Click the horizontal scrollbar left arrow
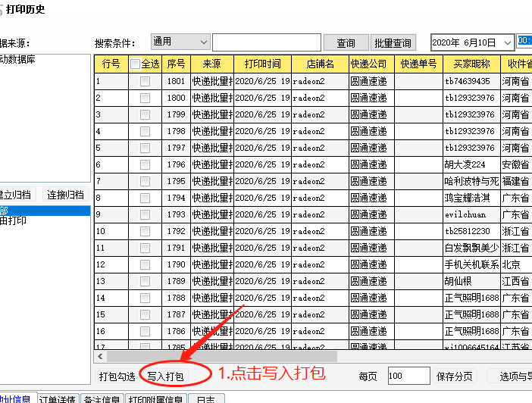 pyautogui.click(x=100, y=356)
